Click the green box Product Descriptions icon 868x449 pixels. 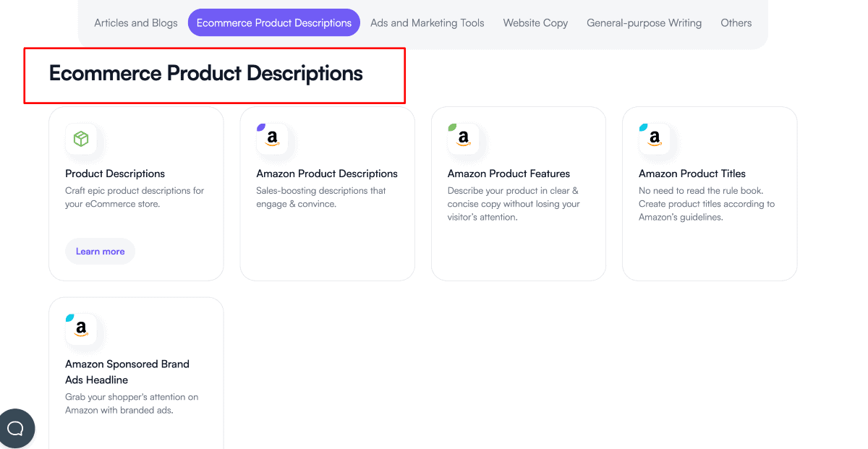tap(81, 139)
